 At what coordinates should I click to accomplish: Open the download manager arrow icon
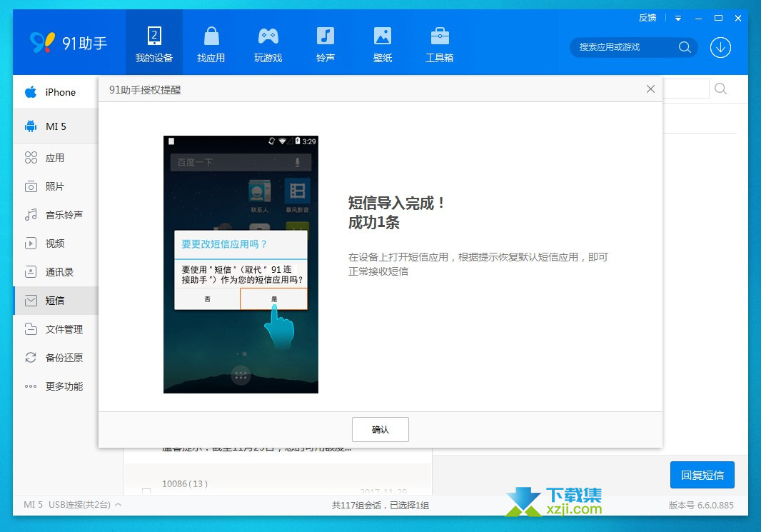coord(720,48)
